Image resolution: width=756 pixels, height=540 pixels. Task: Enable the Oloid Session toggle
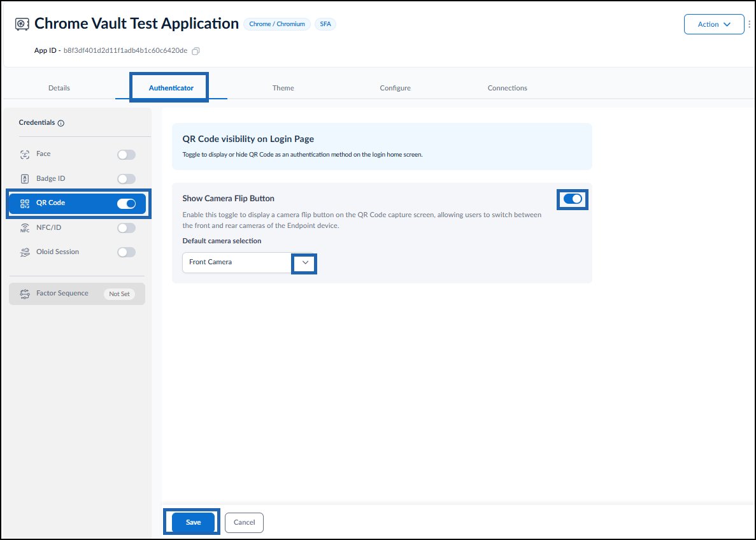pos(126,252)
